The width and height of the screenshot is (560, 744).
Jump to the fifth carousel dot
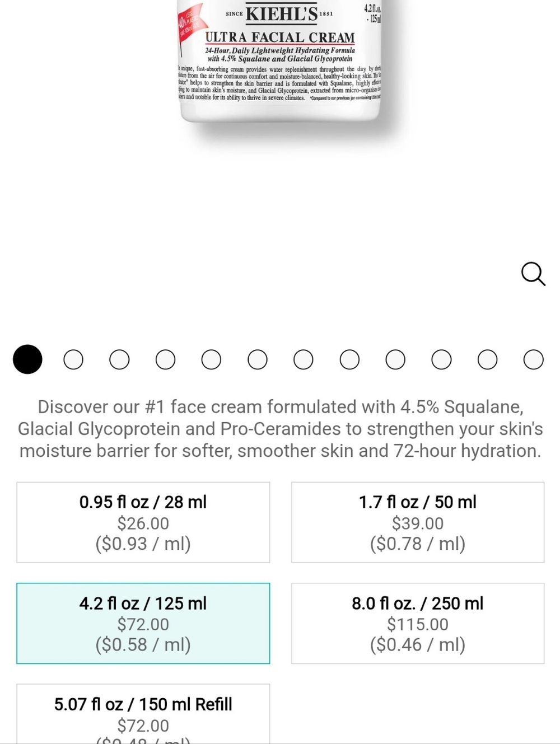[x=211, y=359]
